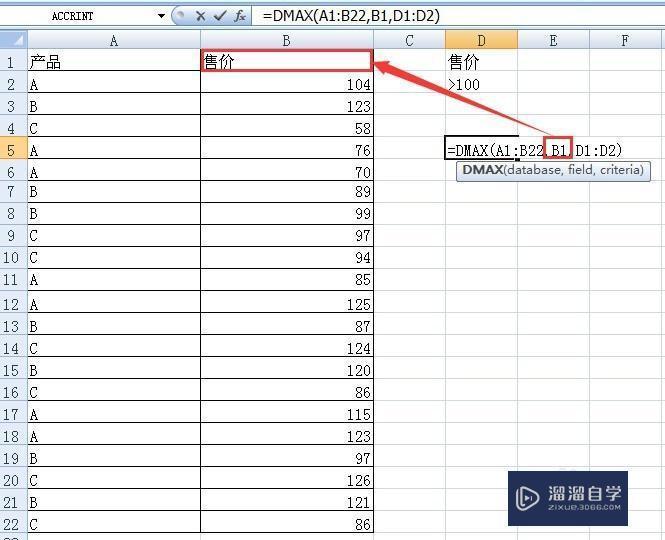Click the in-cell DMAX formula in D5
Screen dimensions: 665x540
[534, 150]
